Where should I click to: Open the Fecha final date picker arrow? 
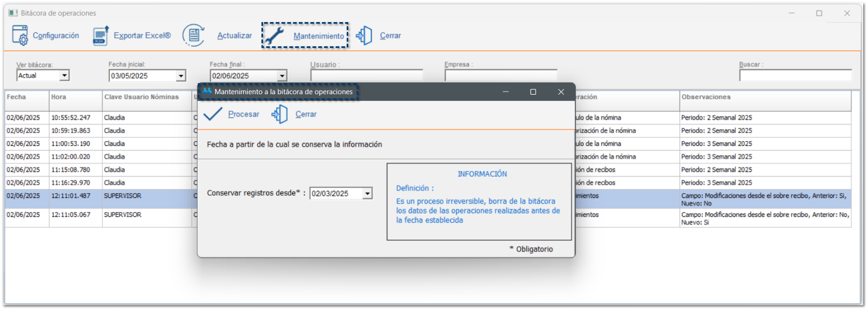point(282,76)
